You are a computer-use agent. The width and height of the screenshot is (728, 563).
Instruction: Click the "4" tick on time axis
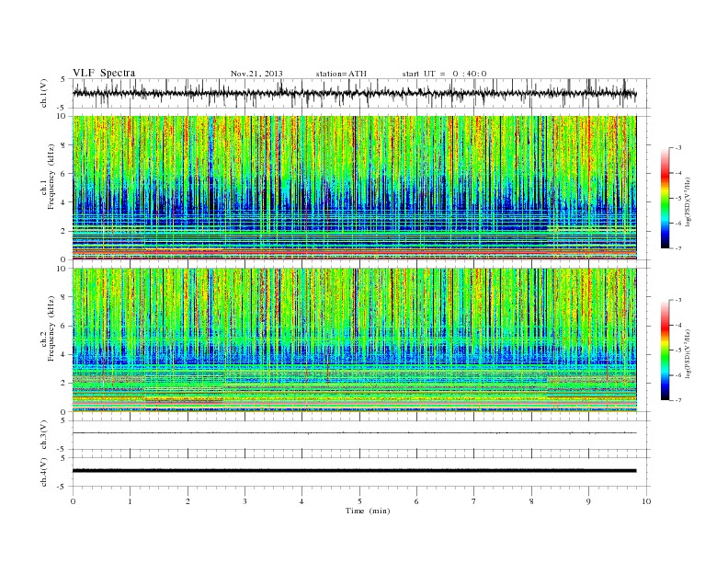(301, 501)
